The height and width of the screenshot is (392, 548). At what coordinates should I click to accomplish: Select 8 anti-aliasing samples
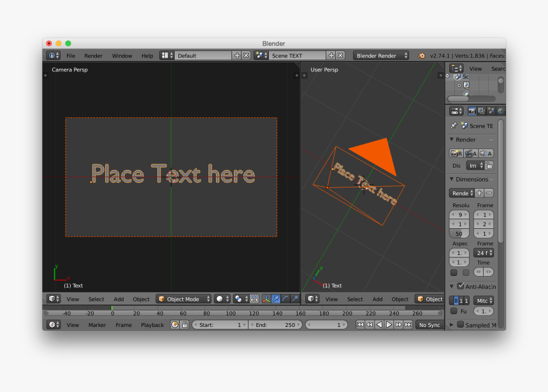pos(456,300)
